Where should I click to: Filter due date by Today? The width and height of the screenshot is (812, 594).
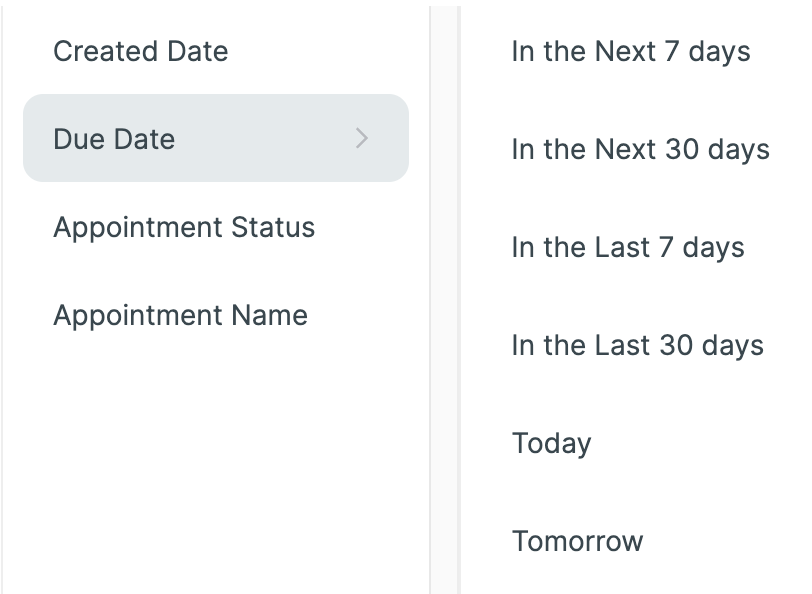[551, 443]
